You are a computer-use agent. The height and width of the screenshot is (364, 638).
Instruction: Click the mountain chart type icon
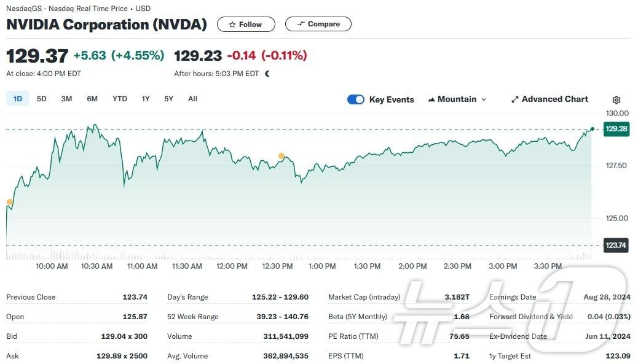(431, 99)
